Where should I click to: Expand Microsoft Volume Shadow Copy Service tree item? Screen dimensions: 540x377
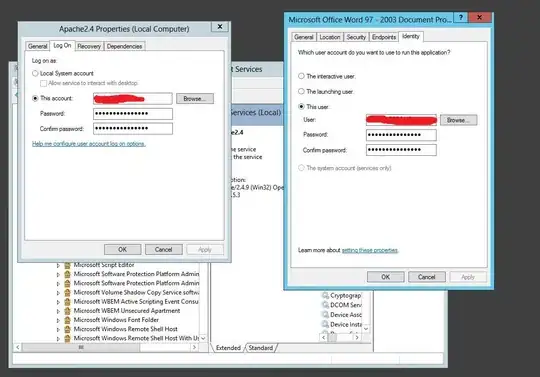click(x=58, y=293)
